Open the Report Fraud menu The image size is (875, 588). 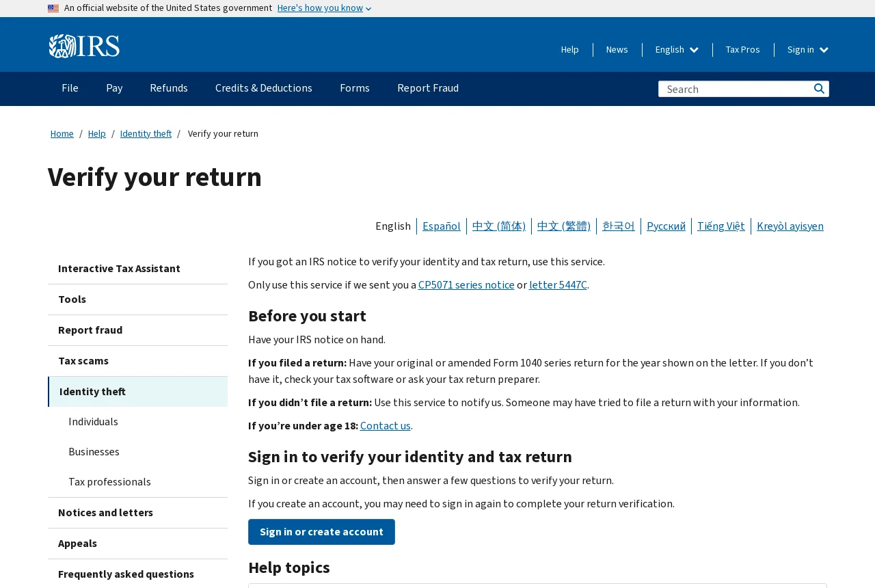point(428,88)
